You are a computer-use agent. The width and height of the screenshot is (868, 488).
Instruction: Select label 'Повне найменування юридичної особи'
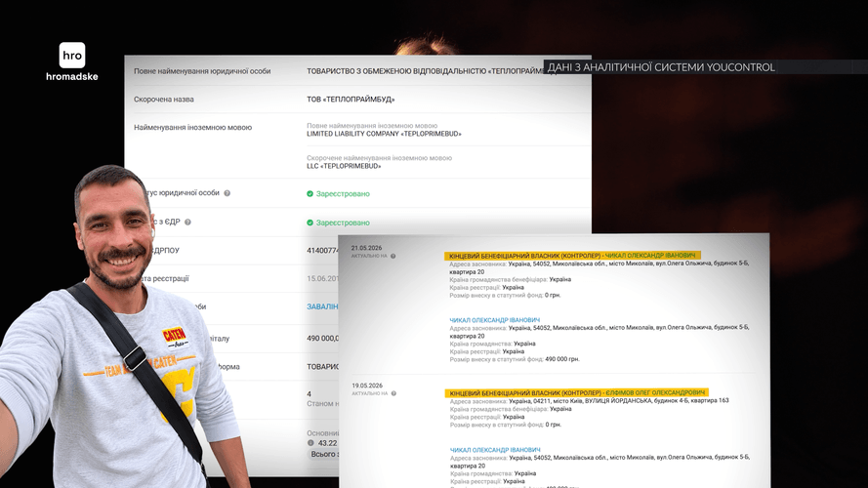point(202,71)
